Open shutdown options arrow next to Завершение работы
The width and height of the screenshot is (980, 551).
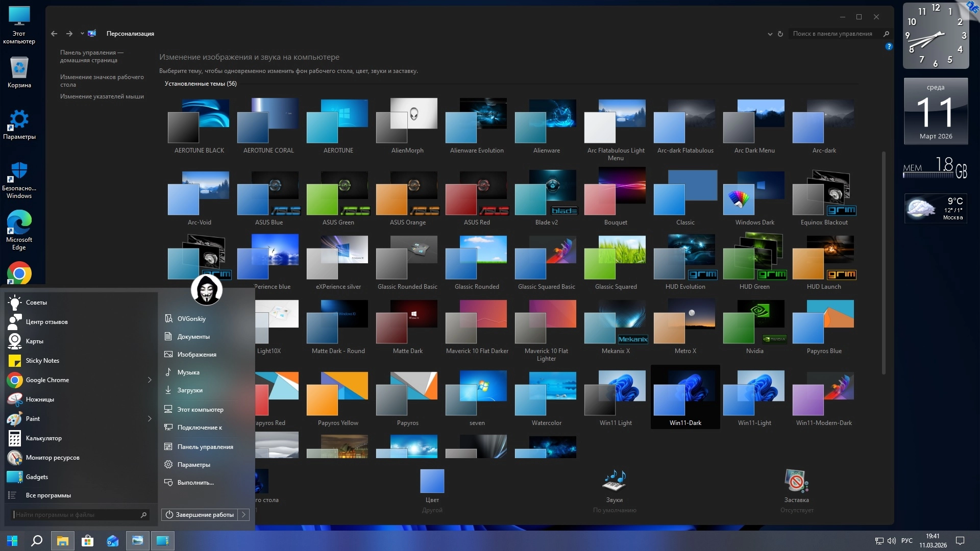[x=244, y=515]
